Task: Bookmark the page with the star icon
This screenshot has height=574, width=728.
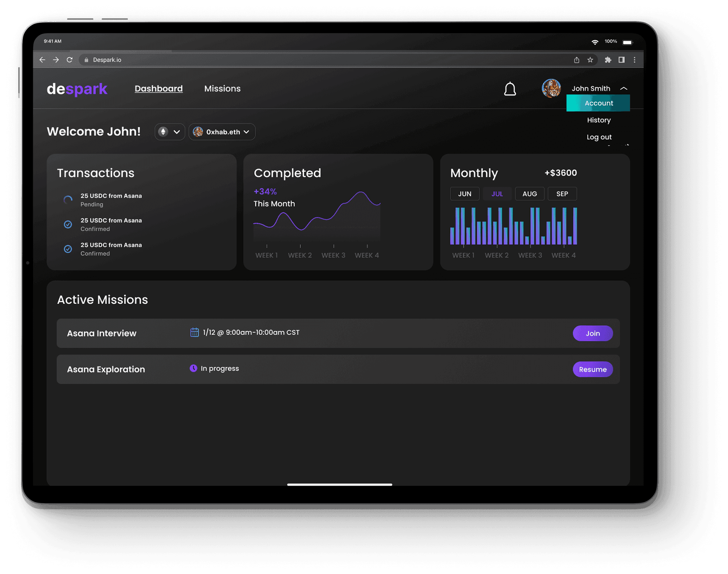Action: [590, 60]
